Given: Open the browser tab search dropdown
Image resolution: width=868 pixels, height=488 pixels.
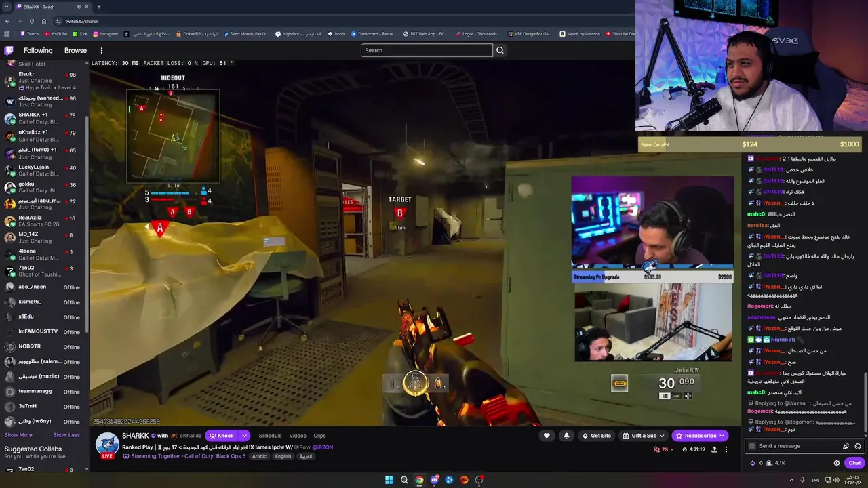Looking at the screenshot, I should (x=7, y=7).
